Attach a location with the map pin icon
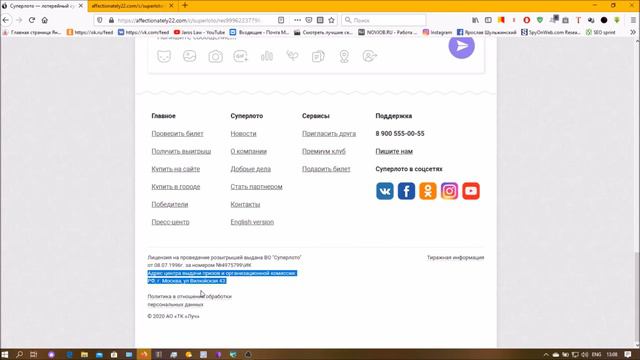640x360 pixels. pos(344,56)
